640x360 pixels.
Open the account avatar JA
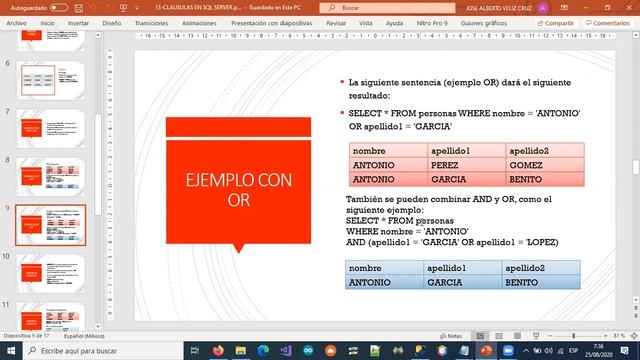(x=543, y=8)
